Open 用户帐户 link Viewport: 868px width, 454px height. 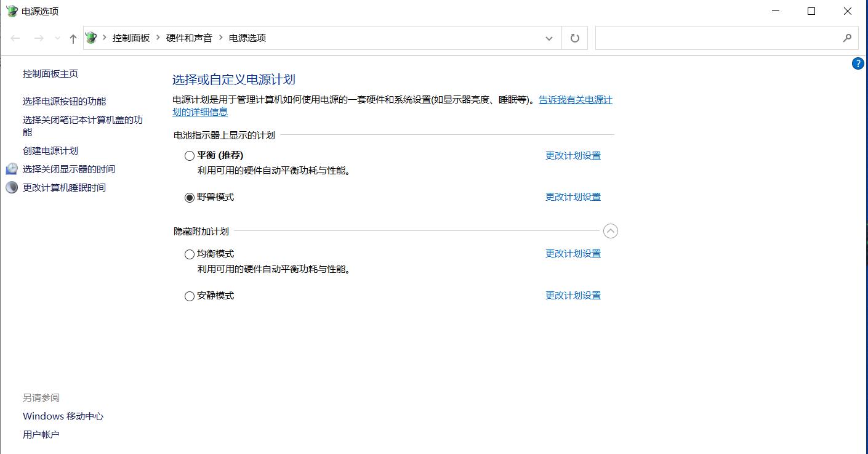tap(41, 434)
